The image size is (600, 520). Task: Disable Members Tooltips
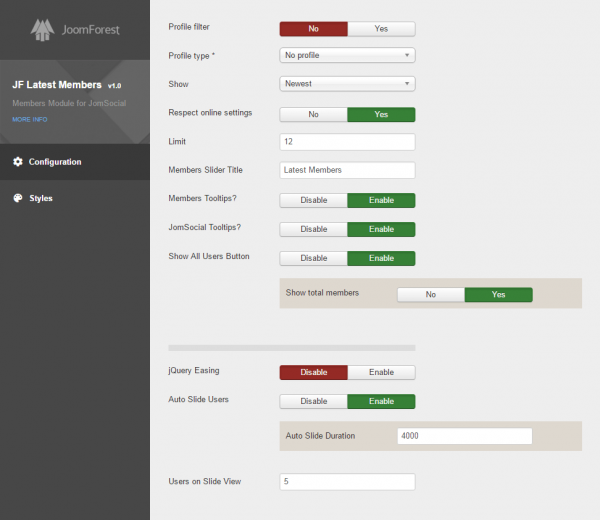[x=313, y=200]
